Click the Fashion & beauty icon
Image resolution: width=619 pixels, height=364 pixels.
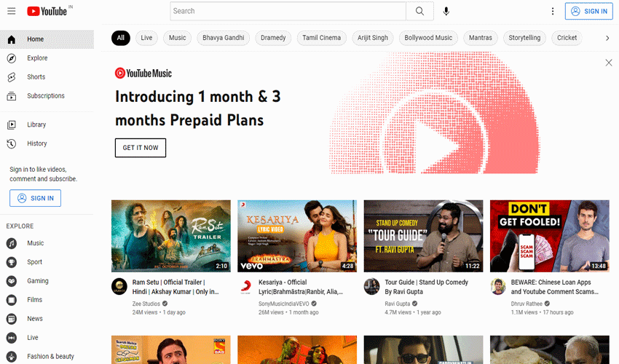tap(12, 357)
